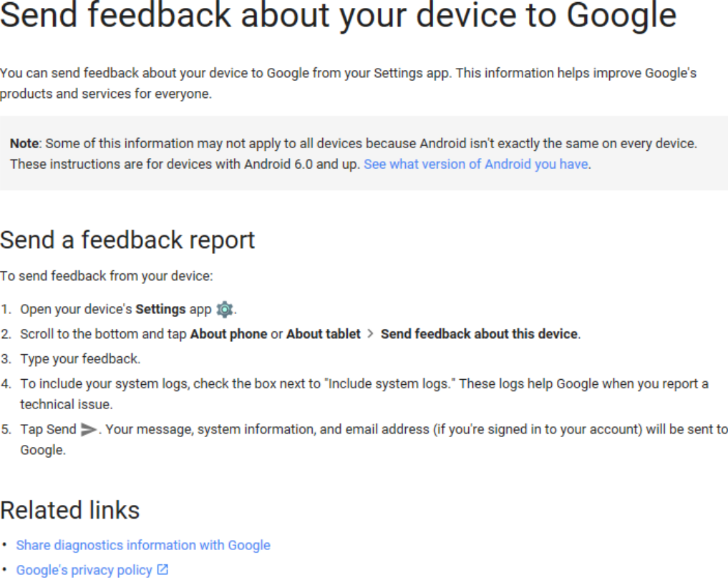Image resolution: width=728 pixels, height=578 pixels.
Task: Click the 'Send a feedback report' heading
Action: pyautogui.click(x=127, y=240)
